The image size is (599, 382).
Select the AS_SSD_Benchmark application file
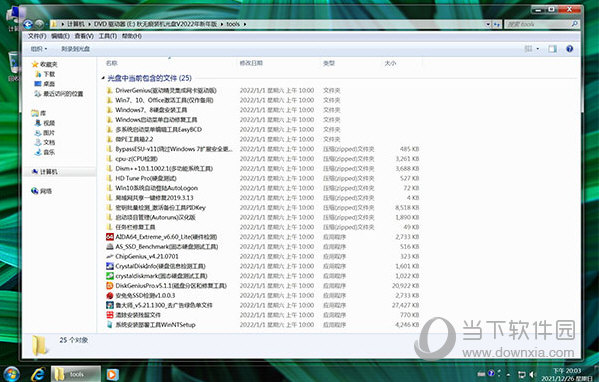167,247
